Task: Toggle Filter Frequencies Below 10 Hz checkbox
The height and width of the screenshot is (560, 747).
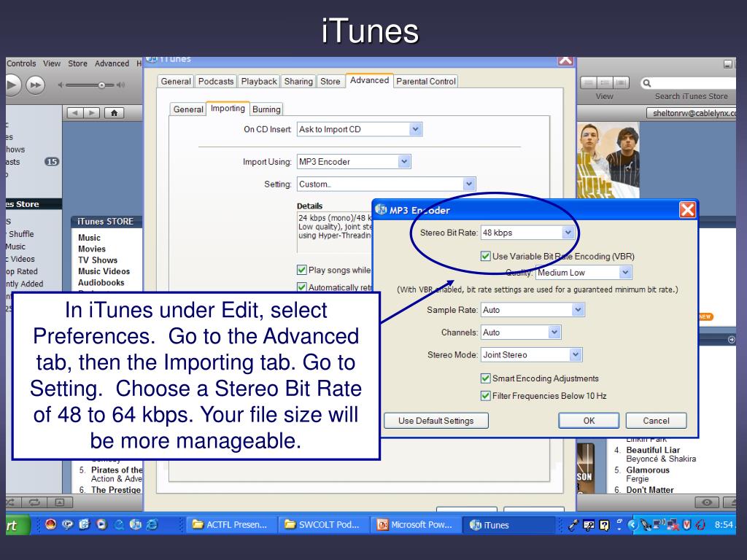Action: [485, 396]
